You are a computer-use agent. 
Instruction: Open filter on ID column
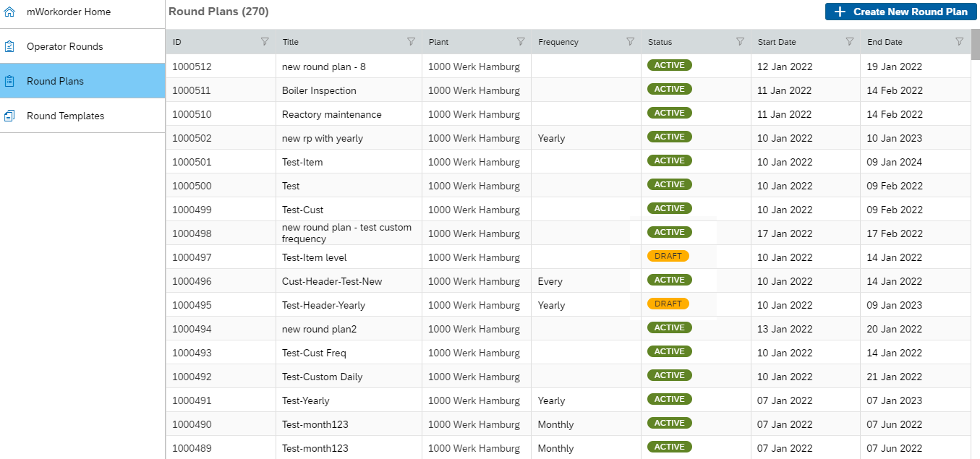click(x=265, y=42)
